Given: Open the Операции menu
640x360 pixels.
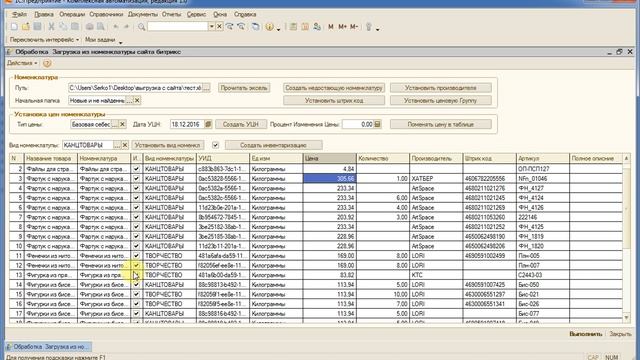Looking at the screenshot, I should point(72,14).
